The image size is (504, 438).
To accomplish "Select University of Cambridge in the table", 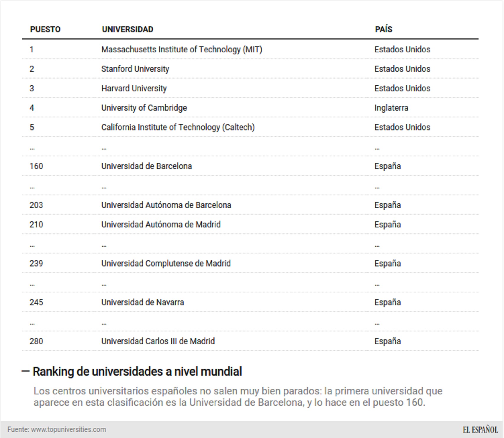I will (x=144, y=108).
